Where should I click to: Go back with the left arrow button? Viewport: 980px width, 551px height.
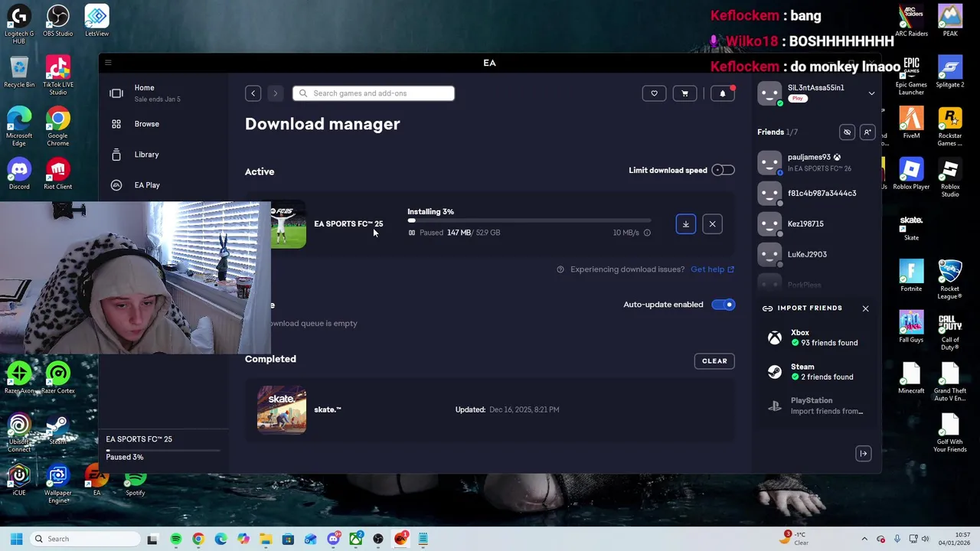click(253, 93)
